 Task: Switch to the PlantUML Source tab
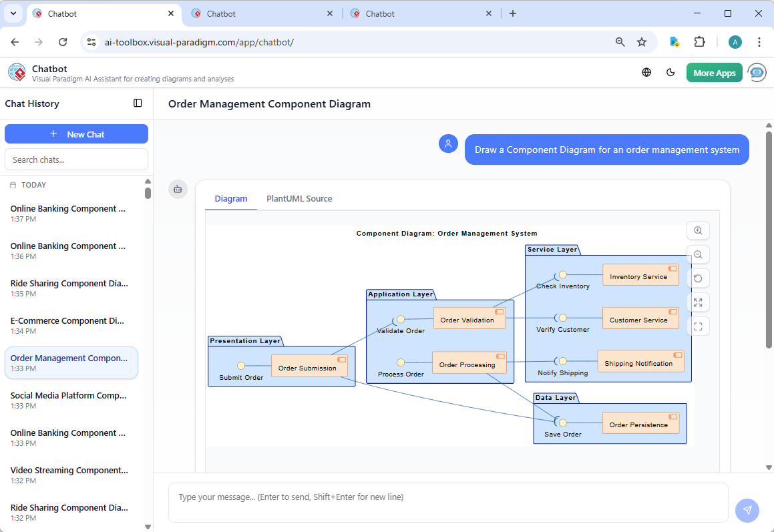pos(299,198)
